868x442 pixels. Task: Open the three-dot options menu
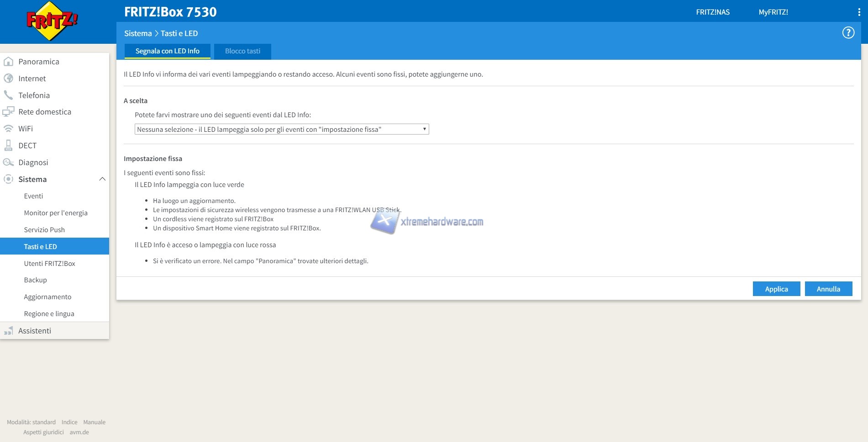tap(859, 12)
